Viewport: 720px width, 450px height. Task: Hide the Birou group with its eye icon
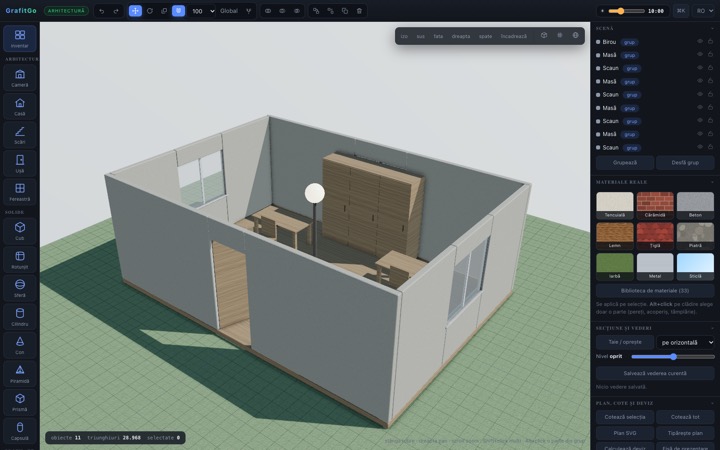(x=700, y=41)
